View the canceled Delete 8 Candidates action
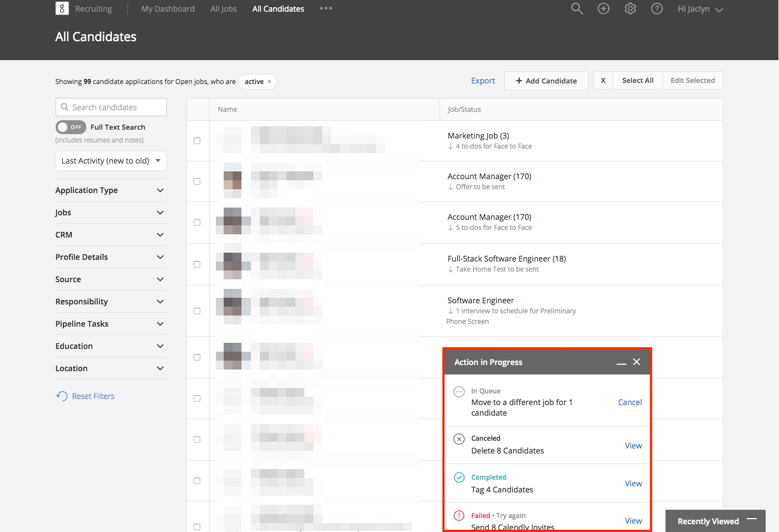Screen dimensions: 779x532 633,446
